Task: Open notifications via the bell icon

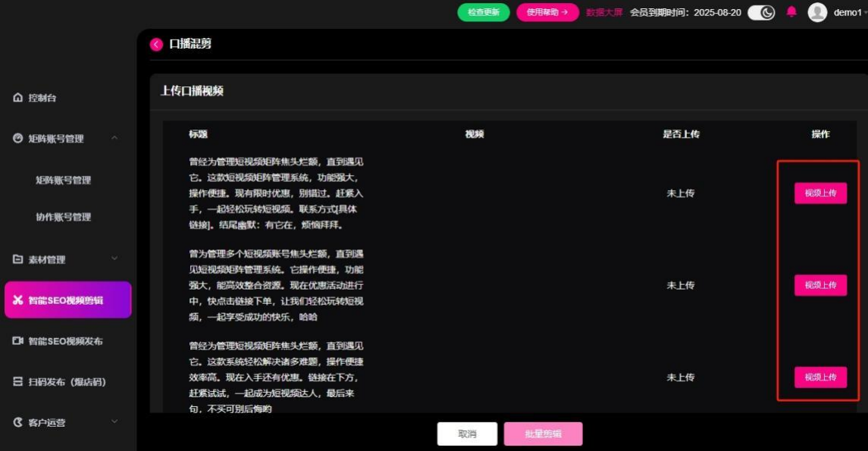Action: 791,11
